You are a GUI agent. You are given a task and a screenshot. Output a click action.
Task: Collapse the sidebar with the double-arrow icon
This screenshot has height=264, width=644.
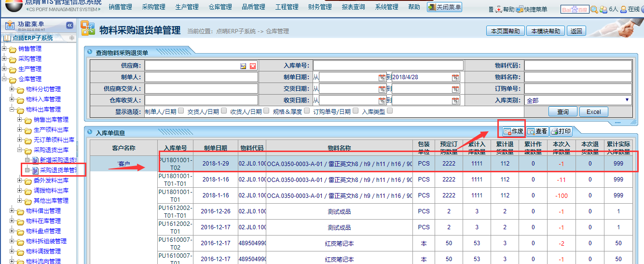coord(70,25)
